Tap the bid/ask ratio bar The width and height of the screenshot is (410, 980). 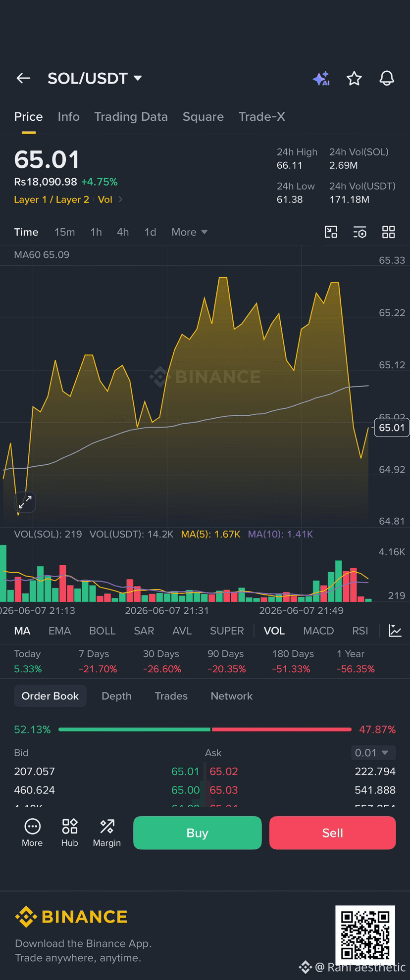click(x=205, y=730)
